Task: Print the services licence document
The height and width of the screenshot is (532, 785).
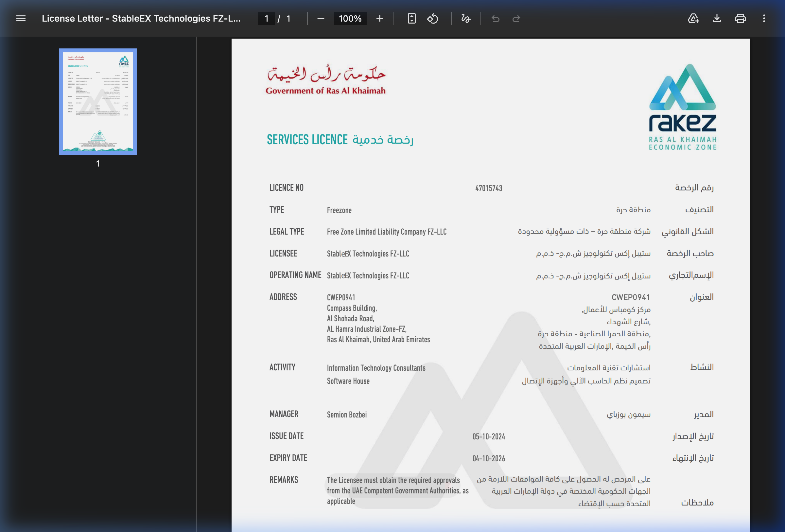Action: [740, 19]
